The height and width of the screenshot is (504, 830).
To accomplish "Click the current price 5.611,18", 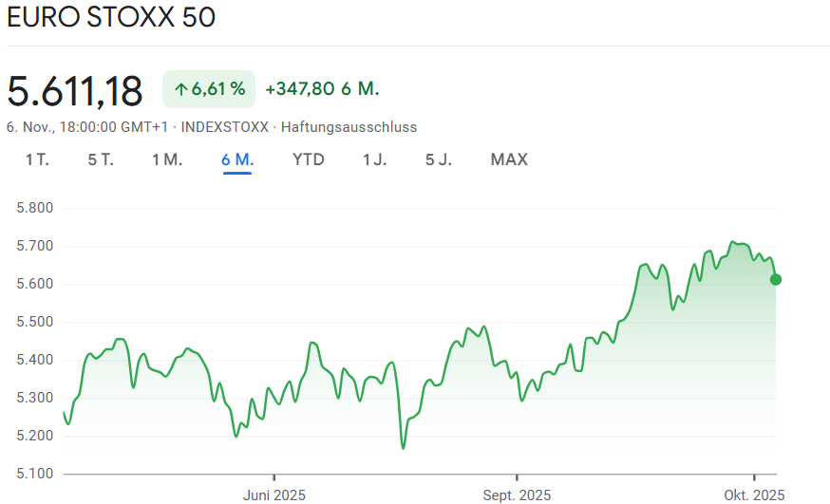I will point(75,90).
